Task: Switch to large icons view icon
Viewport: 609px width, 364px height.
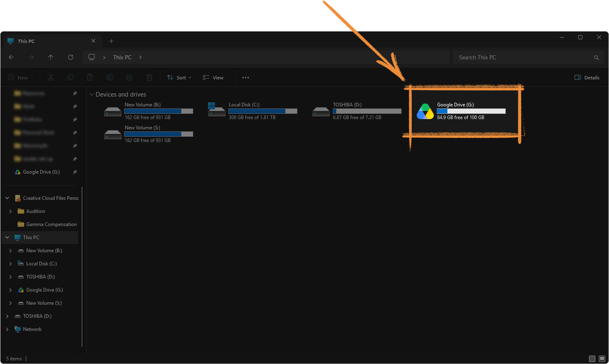Action: click(601, 358)
